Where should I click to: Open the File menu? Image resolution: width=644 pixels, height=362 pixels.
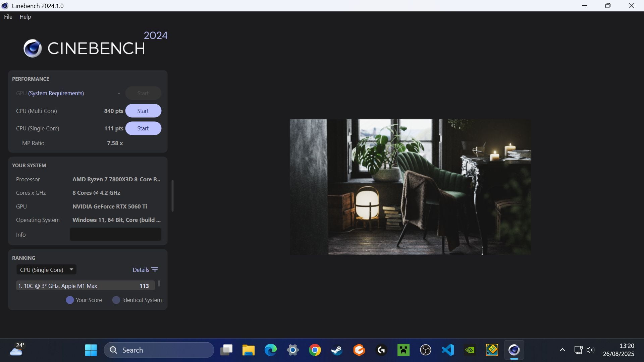pos(8,17)
